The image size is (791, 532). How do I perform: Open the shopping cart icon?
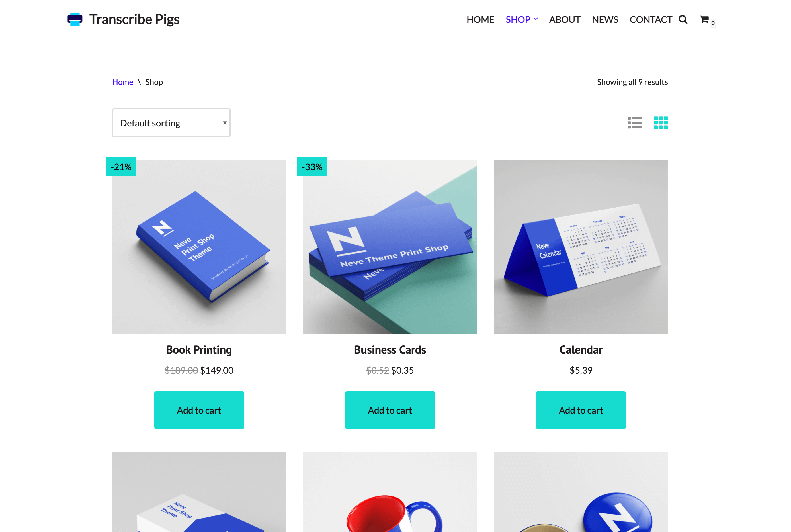pyautogui.click(x=704, y=19)
